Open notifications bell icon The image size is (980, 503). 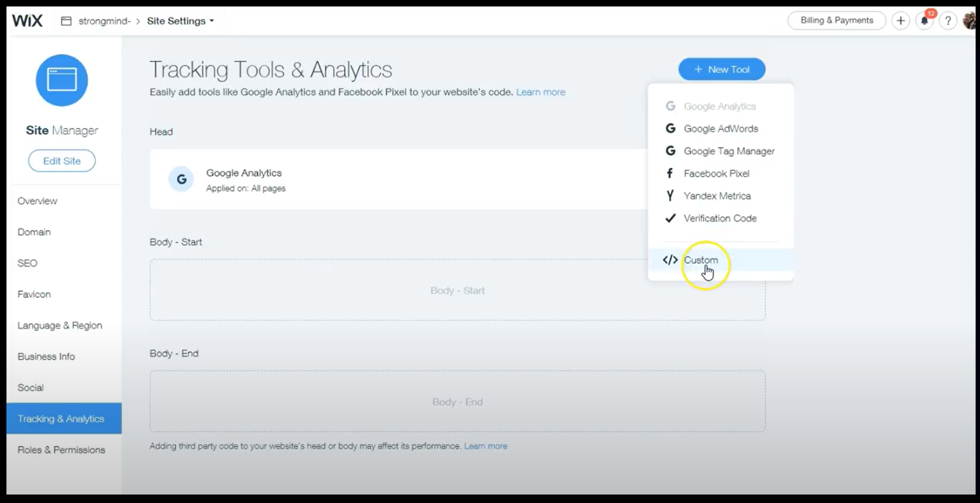point(924,21)
